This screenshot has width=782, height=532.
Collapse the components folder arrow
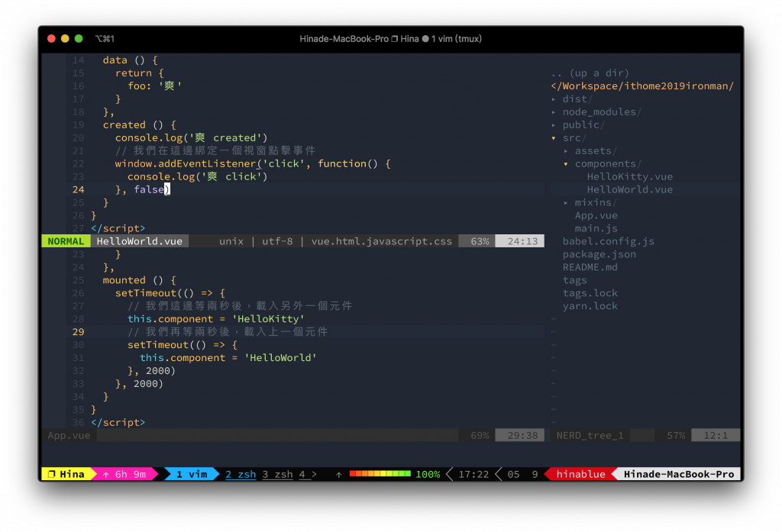(566, 164)
